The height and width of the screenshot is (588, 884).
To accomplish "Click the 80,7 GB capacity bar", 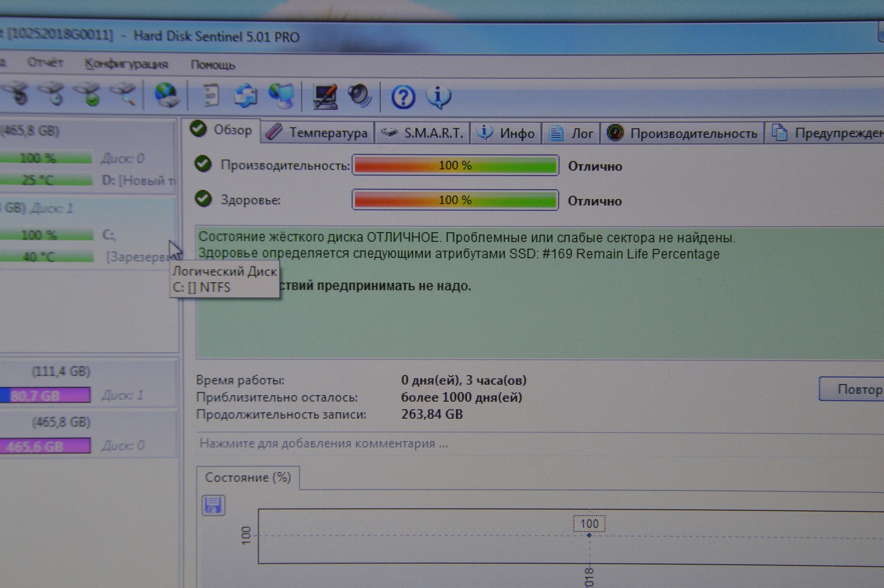I will pos(45,395).
